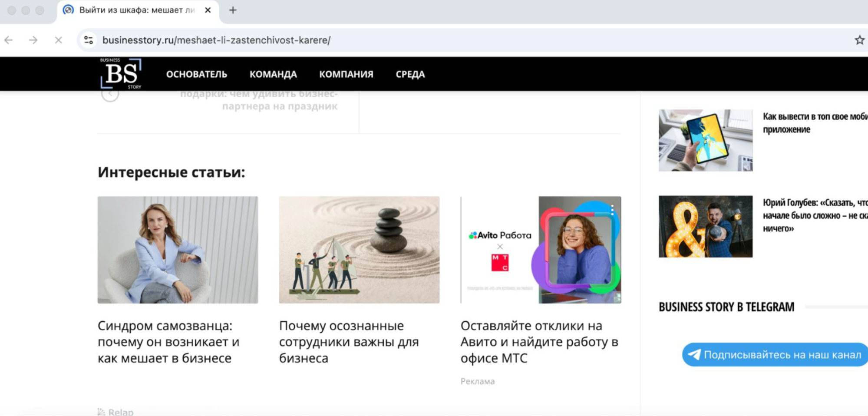Image resolution: width=868 pixels, height=416 pixels.
Task: Open site information icon in address bar
Action: [x=89, y=40]
